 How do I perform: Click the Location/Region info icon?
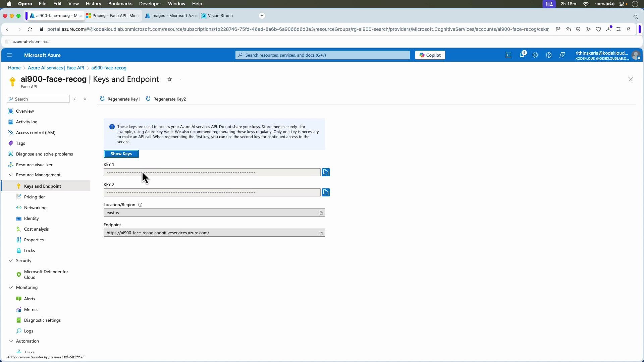[x=140, y=205]
